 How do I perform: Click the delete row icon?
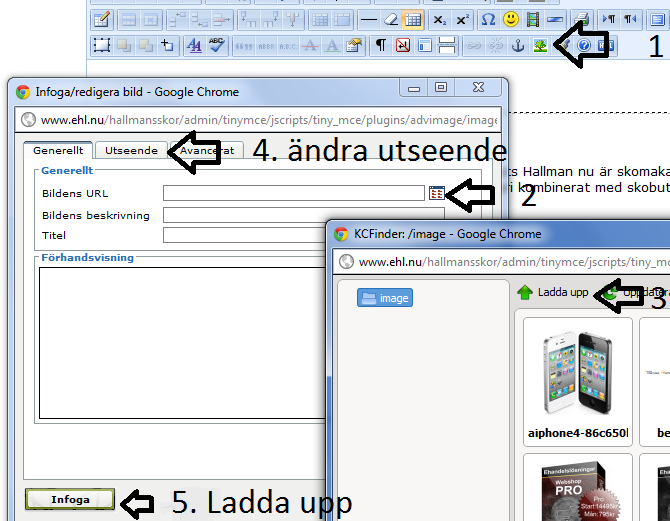click(222, 20)
